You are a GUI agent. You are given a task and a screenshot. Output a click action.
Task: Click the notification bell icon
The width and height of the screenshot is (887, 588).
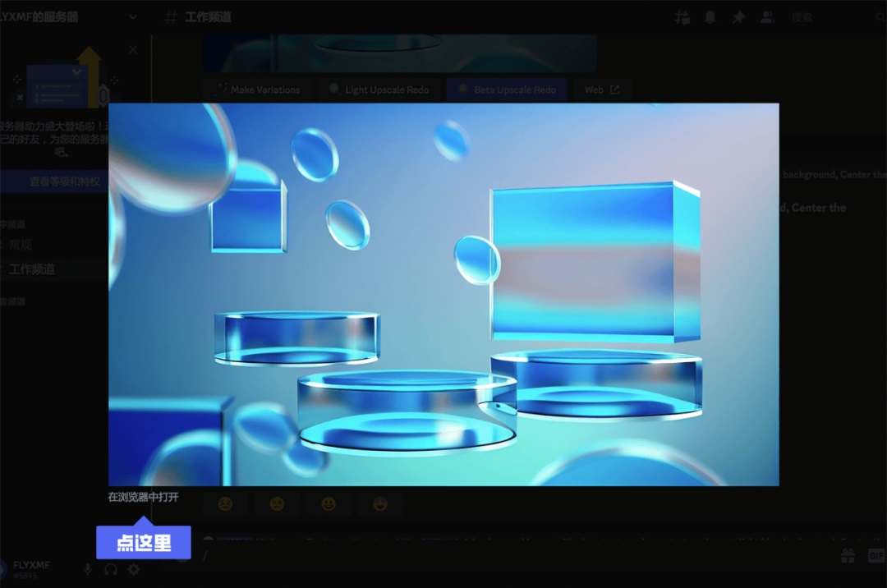(x=710, y=17)
